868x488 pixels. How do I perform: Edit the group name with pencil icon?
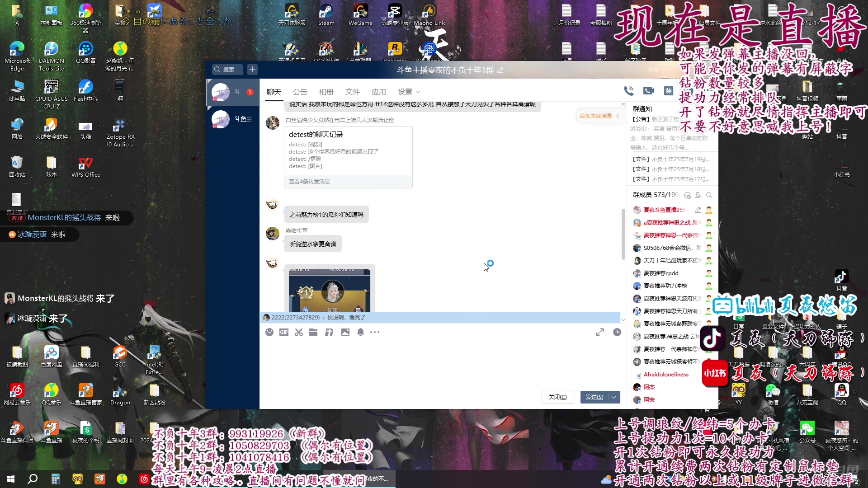[500, 70]
